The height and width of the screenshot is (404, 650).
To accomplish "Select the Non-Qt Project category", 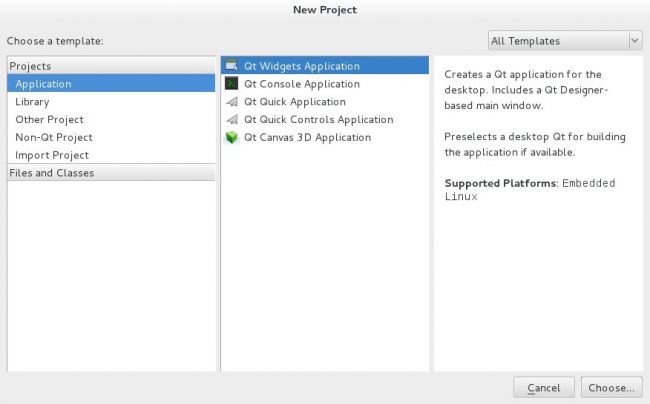I will point(54,138).
